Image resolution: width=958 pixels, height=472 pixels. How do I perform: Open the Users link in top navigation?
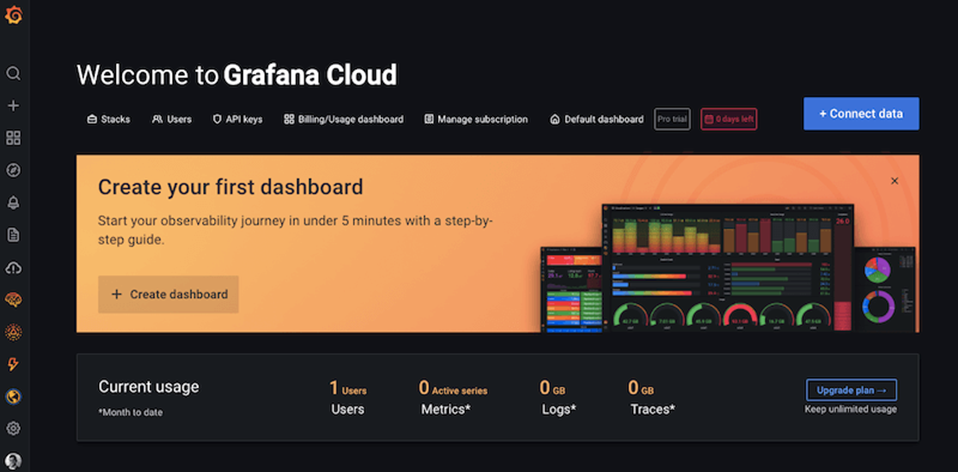(171, 119)
